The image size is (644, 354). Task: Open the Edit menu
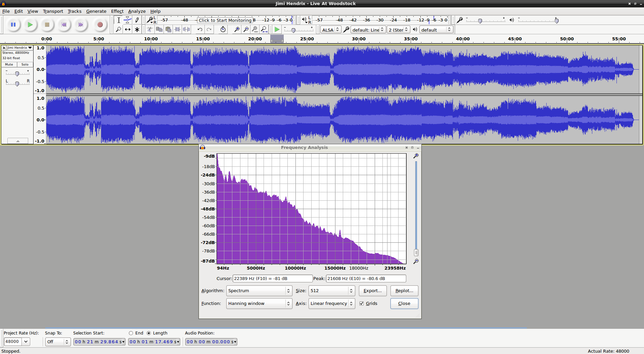point(18,11)
